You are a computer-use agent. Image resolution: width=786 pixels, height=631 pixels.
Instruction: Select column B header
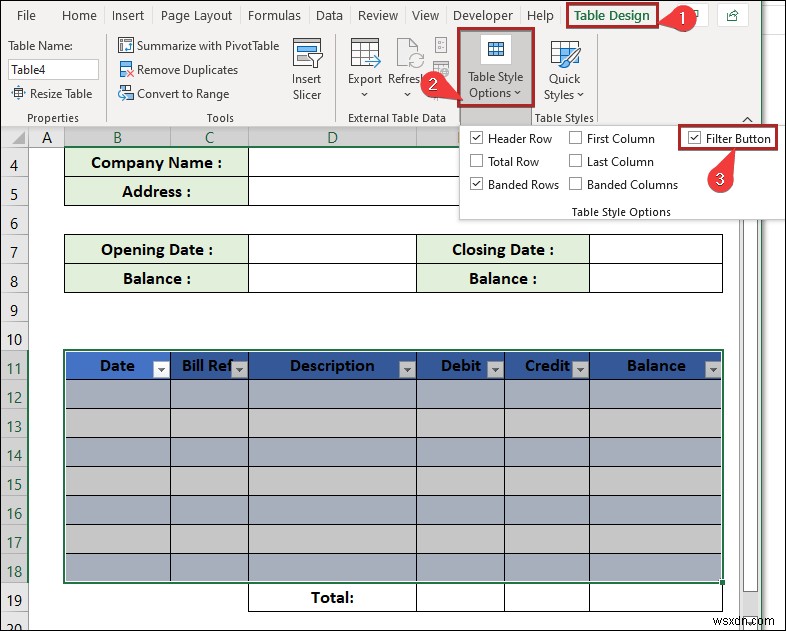[x=117, y=137]
